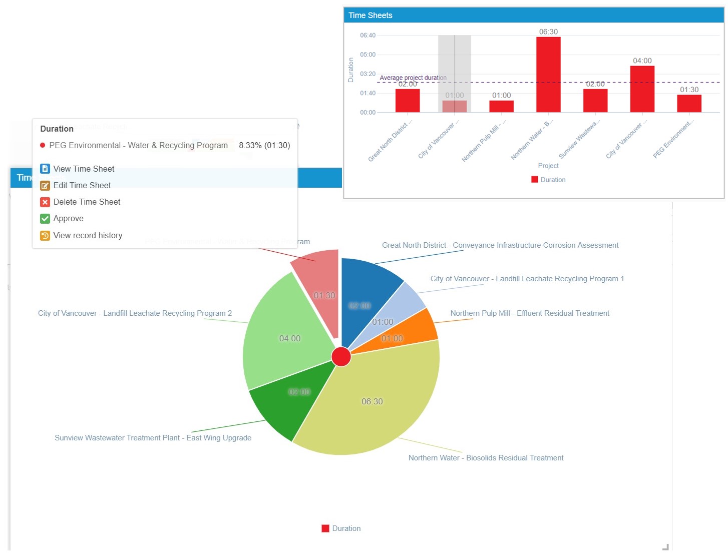728x560 pixels.
Task: Click the dark blue Great North District slice
Action: click(366, 290)
